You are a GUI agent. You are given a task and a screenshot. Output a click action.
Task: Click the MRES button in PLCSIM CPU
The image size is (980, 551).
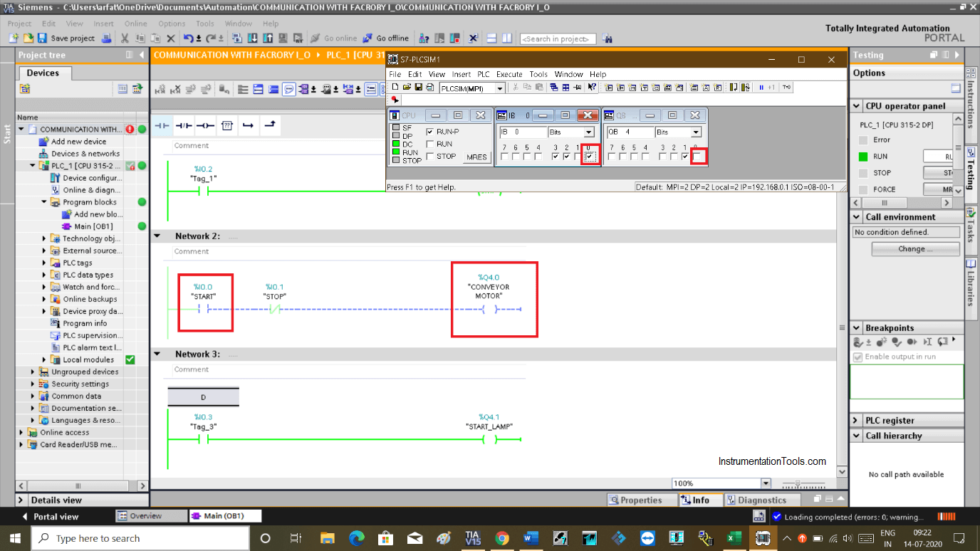pos(476,157)
